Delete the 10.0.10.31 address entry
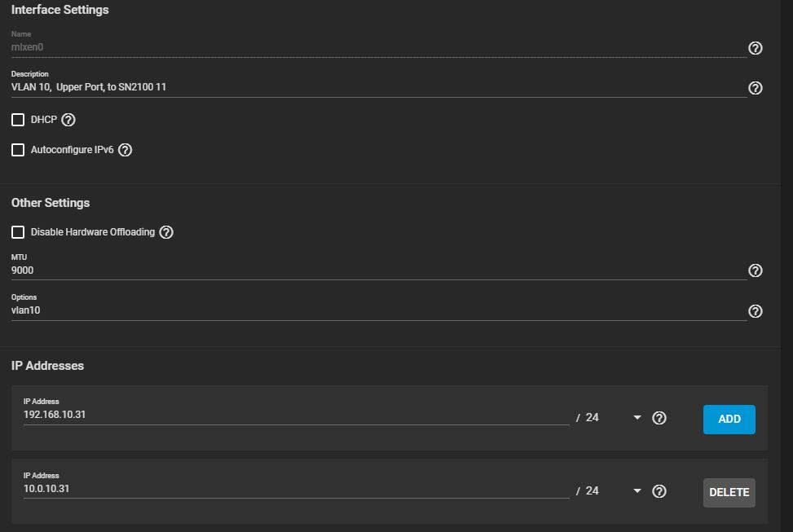Viewport: 793px width, 532px height. click(x=729, y=493)
